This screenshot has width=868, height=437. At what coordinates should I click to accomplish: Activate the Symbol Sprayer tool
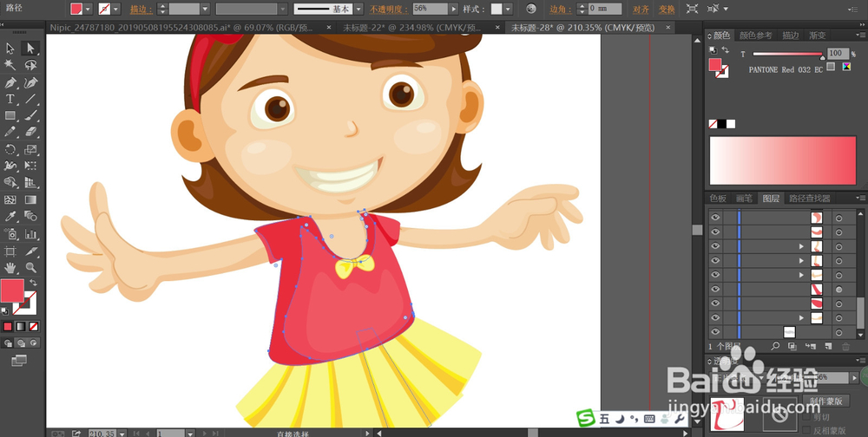tap(10, 233)
